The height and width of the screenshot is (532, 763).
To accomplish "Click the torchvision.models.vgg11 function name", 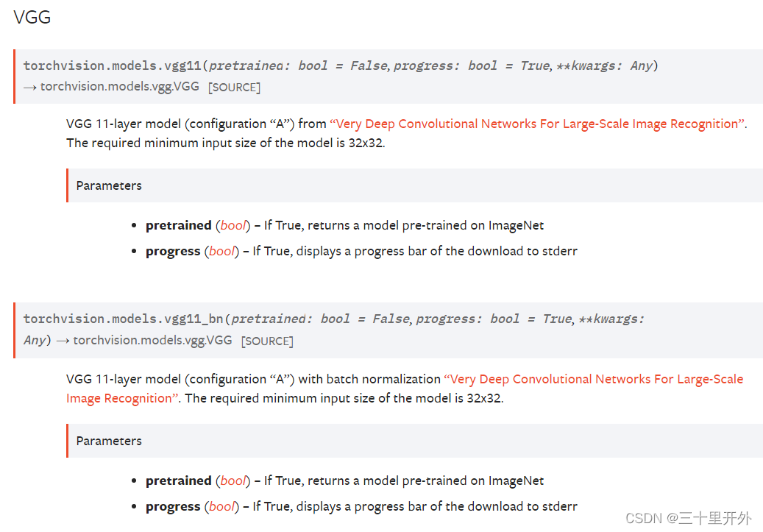I will [x=113, y=65].
